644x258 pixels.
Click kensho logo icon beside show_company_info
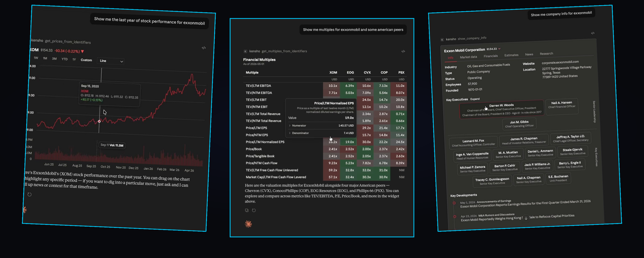tap(442, 40)
